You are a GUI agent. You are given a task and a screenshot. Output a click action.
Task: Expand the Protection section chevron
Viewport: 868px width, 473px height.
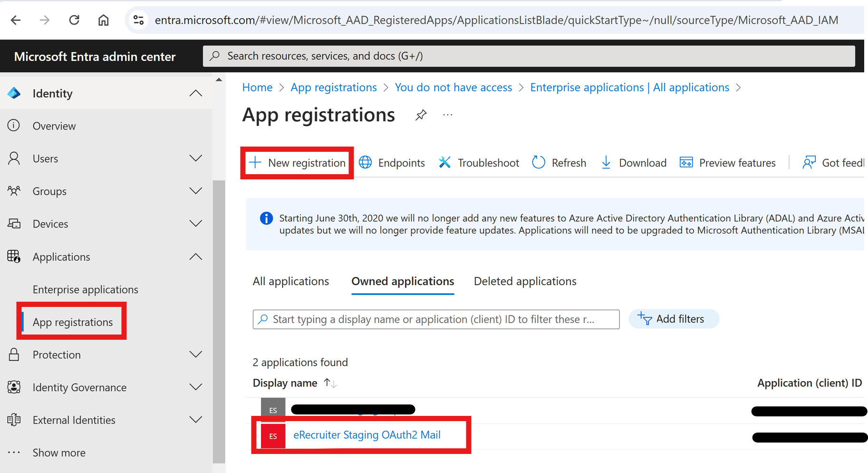tap(196, 355)
